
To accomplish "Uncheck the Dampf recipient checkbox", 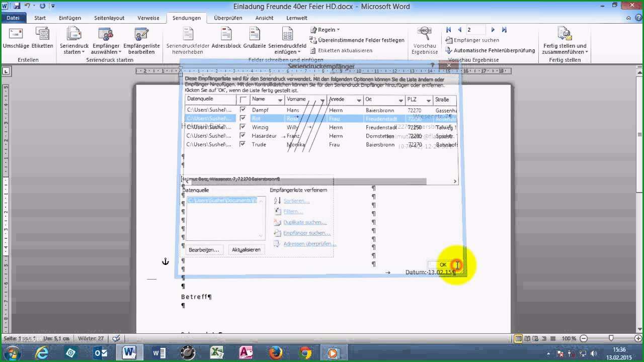I will point(243,110).
